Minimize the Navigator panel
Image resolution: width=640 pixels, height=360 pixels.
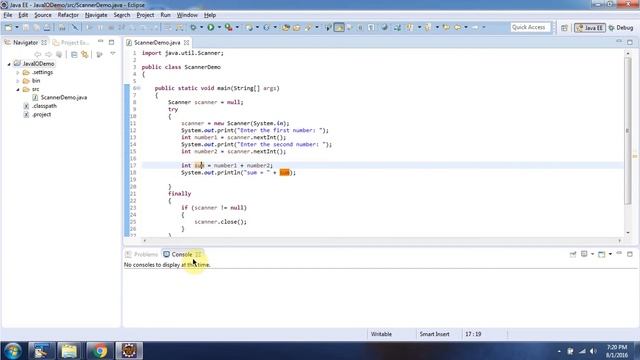tap(100, 42)
